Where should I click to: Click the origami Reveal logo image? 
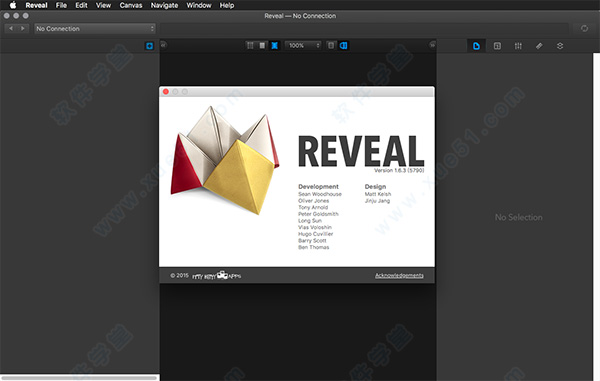coord(225,160)
